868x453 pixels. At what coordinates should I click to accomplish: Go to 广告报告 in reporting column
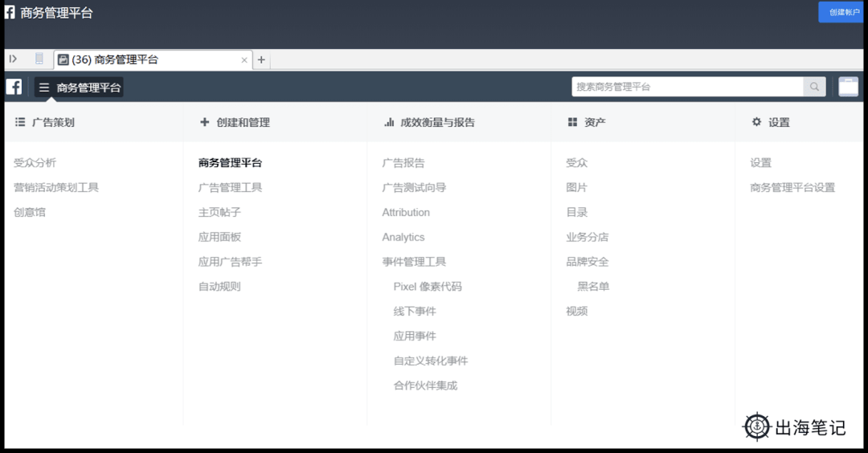click(403, 162)
